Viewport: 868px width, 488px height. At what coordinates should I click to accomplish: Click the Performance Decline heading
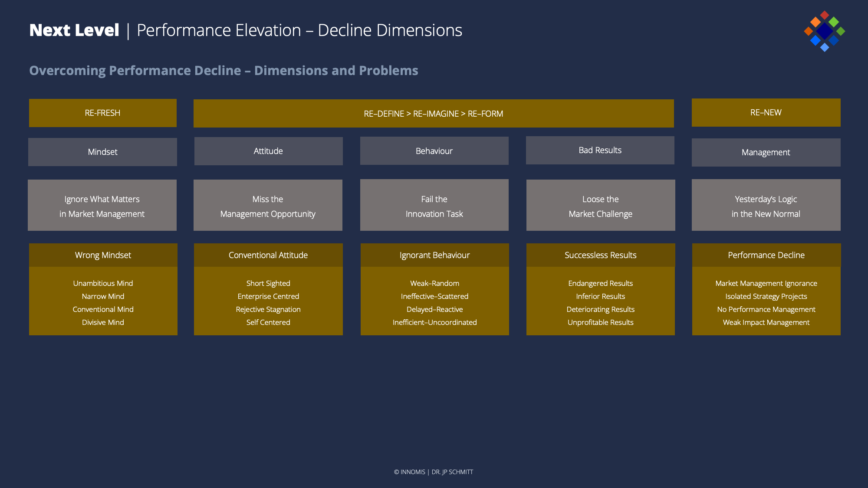[x=766, y=255]
